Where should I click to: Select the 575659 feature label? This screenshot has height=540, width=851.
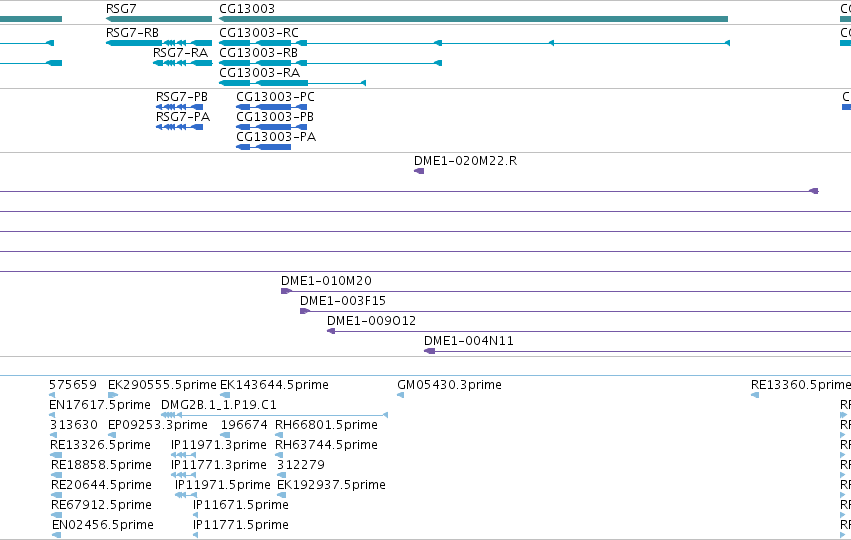(x=73, y=385)
